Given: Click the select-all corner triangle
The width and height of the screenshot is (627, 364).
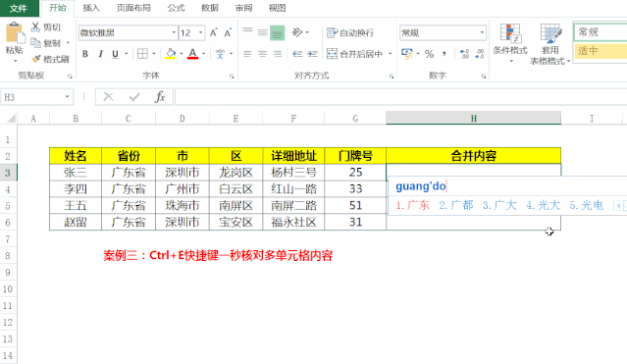Looking at the screenshot, I should [x=11, y=119].
